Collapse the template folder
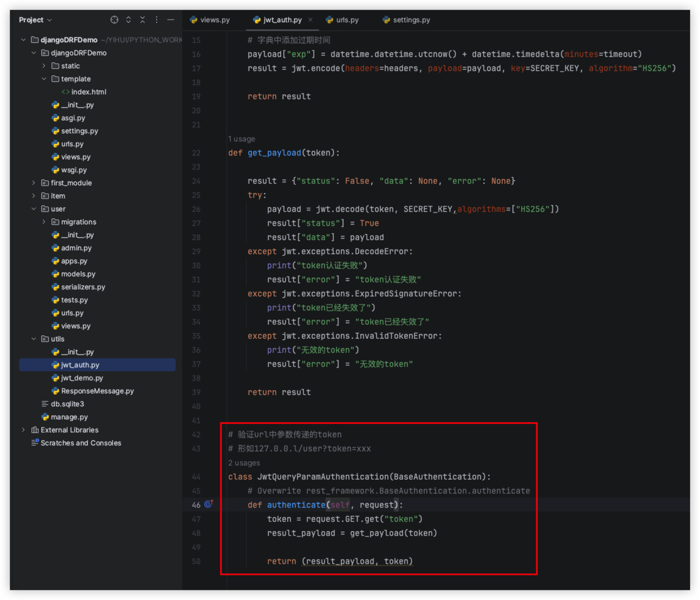This screenshot has height=600, width=700. [x=44, y=79]
